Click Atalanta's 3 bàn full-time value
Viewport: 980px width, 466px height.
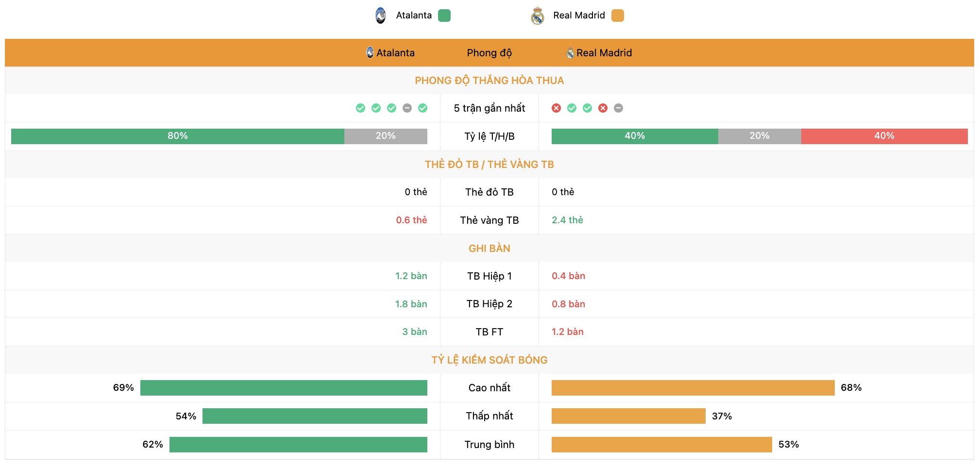click(x=414, y=332)
